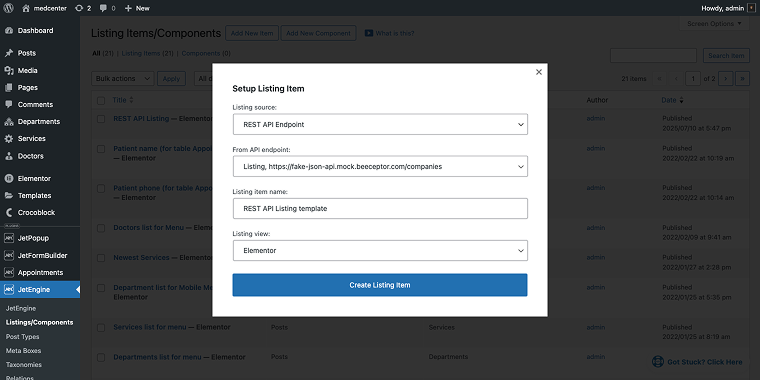Viewport: 760px width, 380px height.
Task: Click the Create Listing Item button
Action: 380,285
